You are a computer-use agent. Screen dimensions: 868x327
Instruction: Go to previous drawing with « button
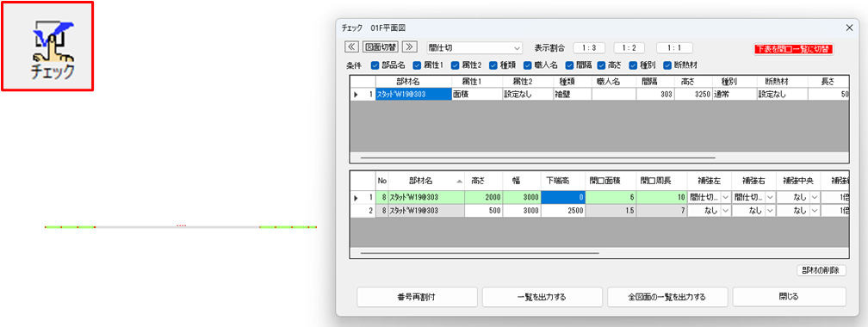click(352, 47)
